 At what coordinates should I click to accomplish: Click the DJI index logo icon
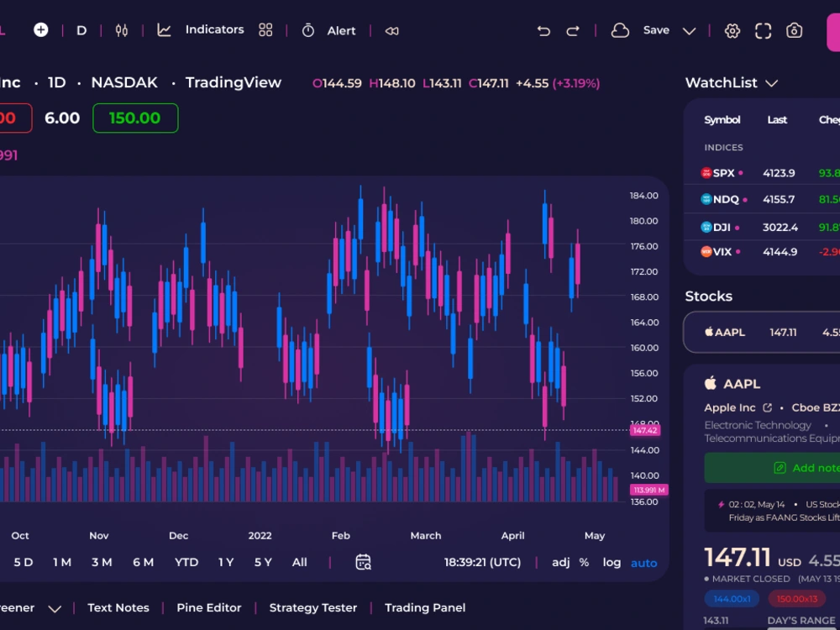(x=706, y=227)
